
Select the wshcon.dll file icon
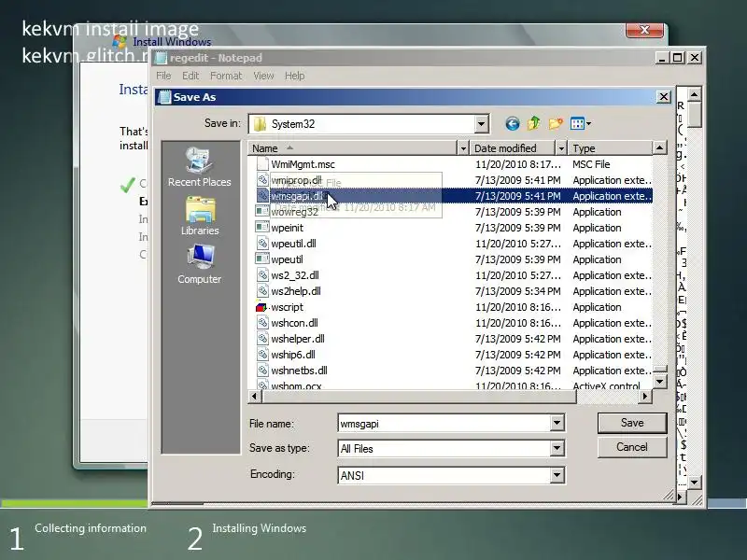coord(262,323)
